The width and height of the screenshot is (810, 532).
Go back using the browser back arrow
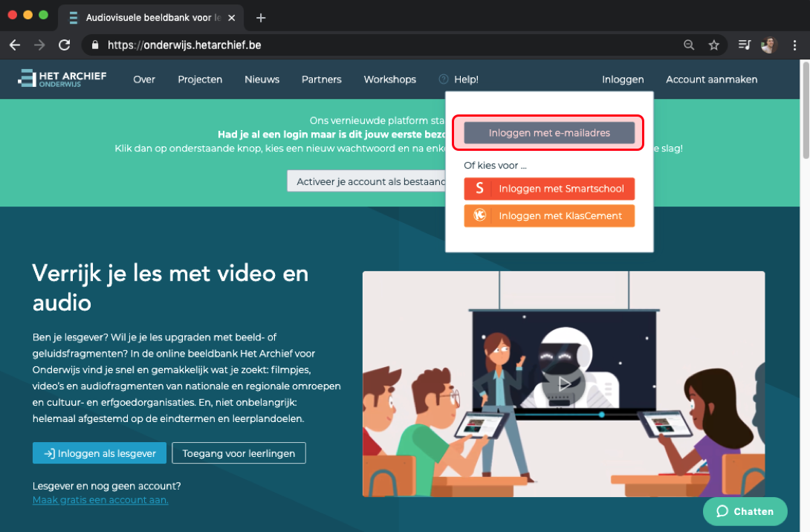coord(15,45)
